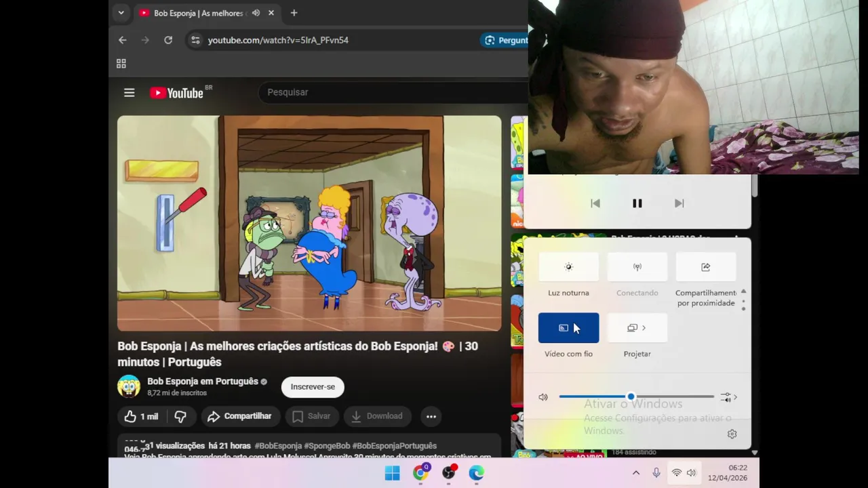Toggle the Conectando hotspot tile

pos(637,267)
